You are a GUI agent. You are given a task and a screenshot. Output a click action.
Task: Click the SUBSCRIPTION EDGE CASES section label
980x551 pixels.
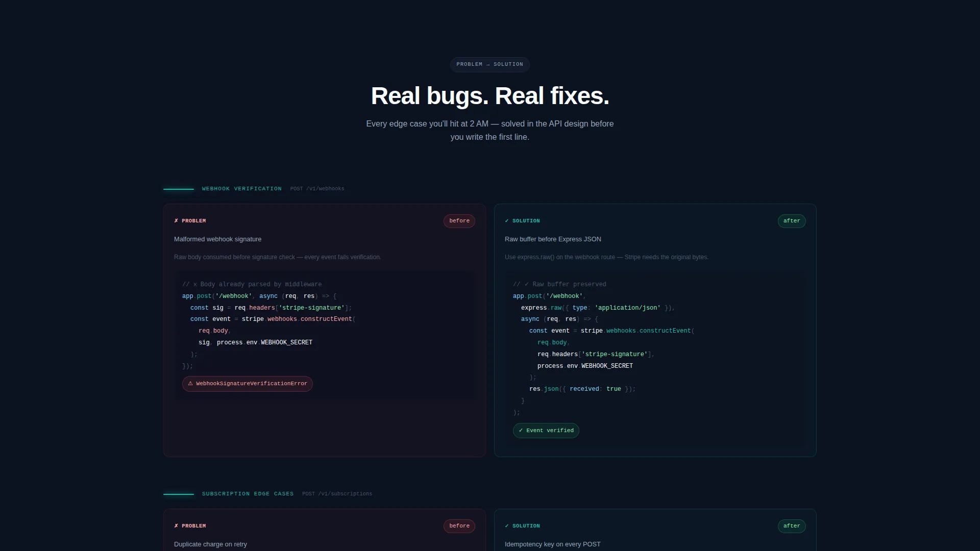point(248,494)
